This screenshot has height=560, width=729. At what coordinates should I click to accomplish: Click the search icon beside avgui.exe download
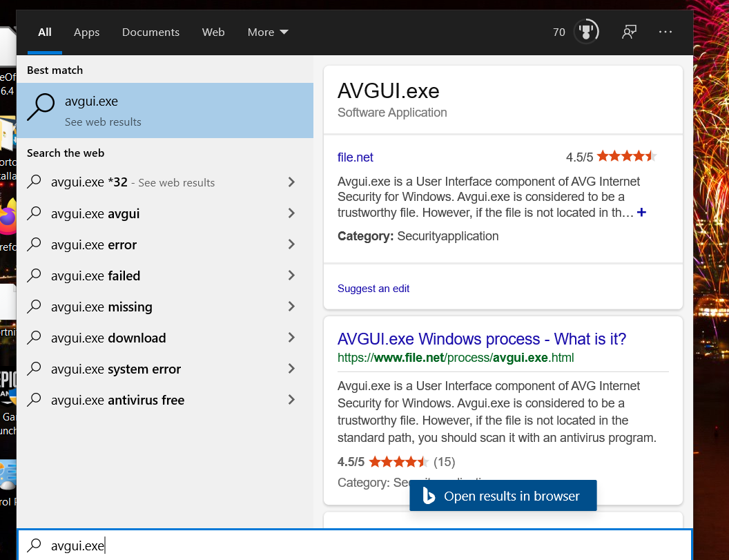[x=34, y=338]
